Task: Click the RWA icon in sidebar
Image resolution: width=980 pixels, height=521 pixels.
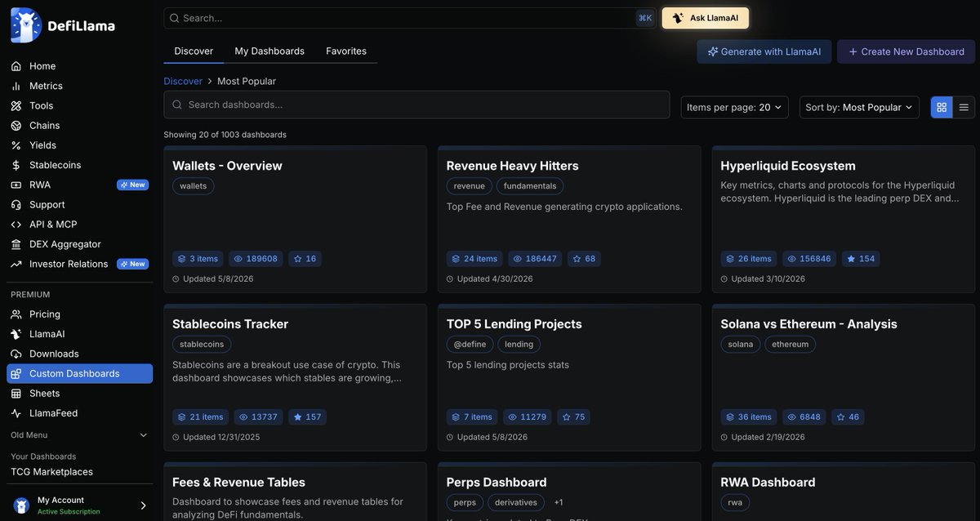Action: 16,185
